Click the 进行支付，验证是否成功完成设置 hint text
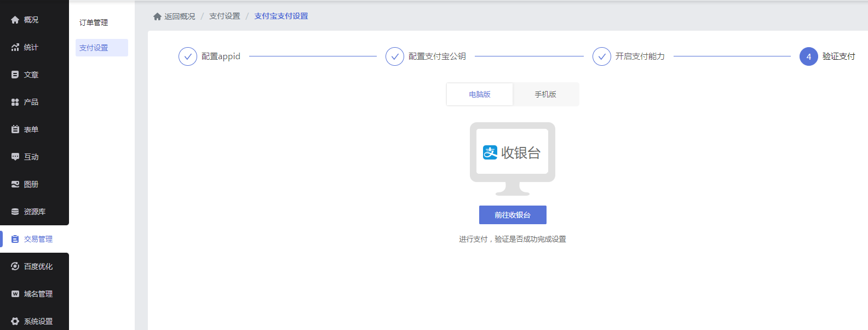 point(513,240)
